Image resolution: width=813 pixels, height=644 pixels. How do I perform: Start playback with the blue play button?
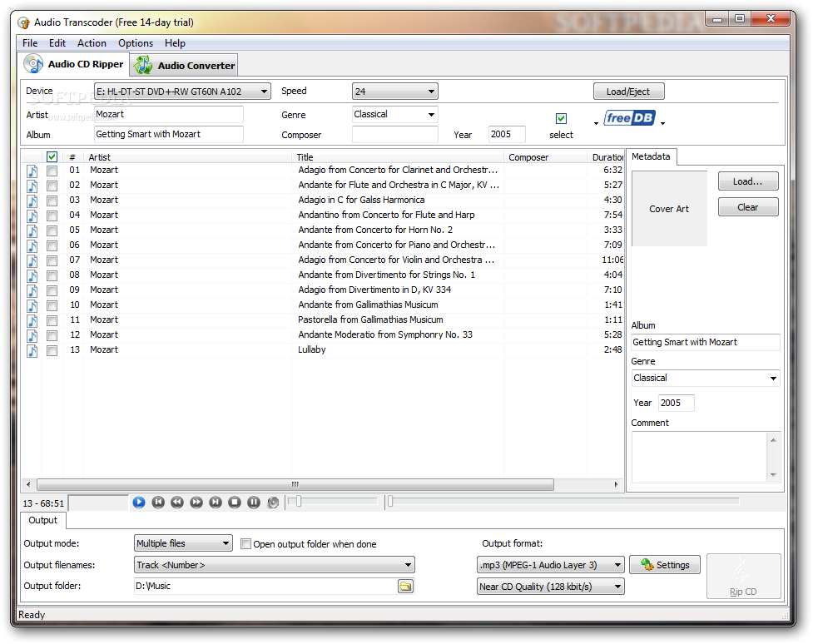pos(138,502)
